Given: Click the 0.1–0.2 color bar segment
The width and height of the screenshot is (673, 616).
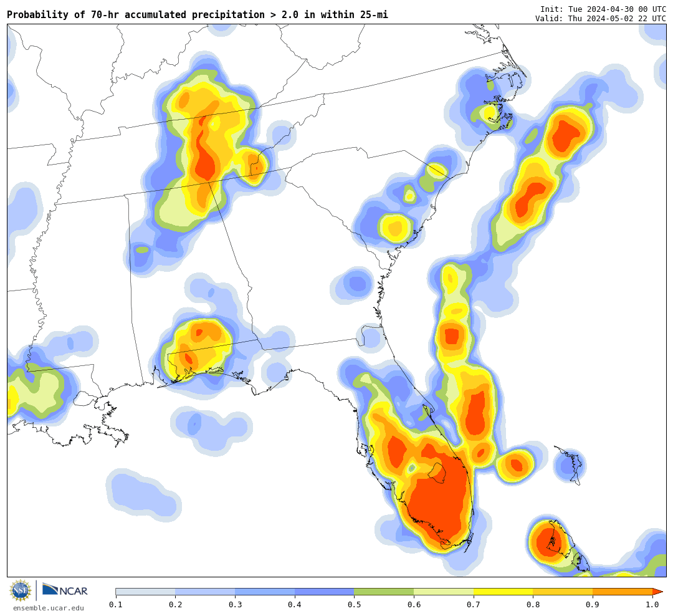Looking at the screenshot, I should click(x=145, y=592).
